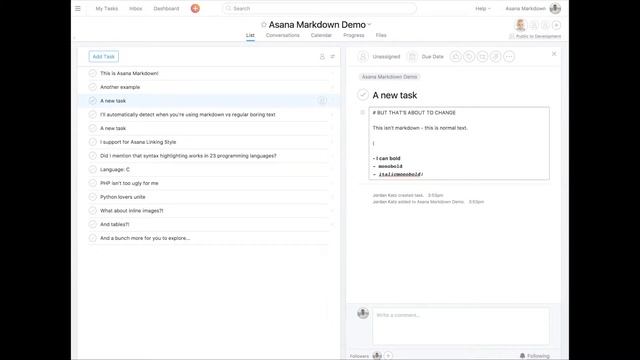
Task: Switch to the Conversations tab
Action: 282,36
